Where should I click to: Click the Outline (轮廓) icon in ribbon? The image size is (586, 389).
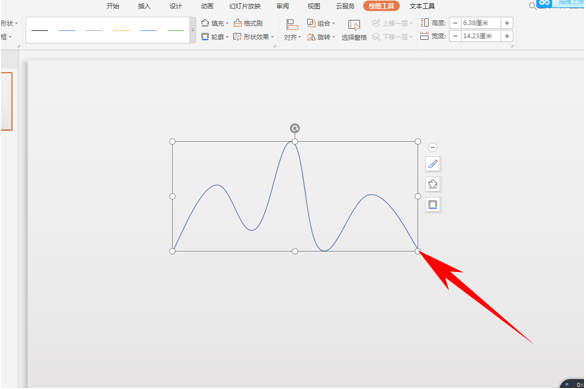tap(205, 37)
